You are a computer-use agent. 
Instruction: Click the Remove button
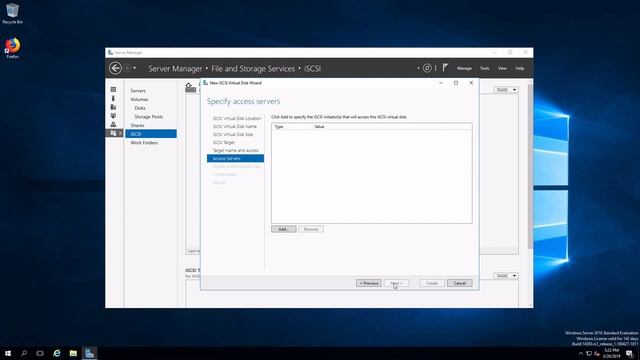(x=311, y=229)
